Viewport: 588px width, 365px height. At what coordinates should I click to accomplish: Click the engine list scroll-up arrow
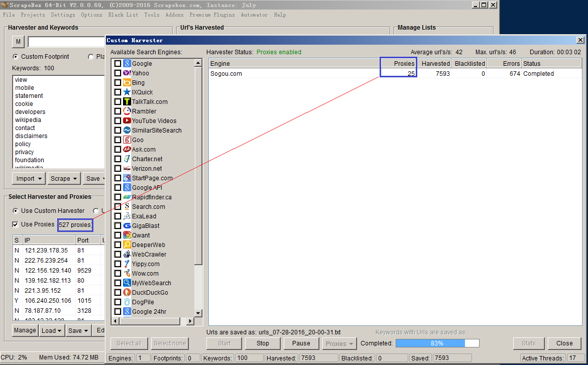click(x=198, y=63)
